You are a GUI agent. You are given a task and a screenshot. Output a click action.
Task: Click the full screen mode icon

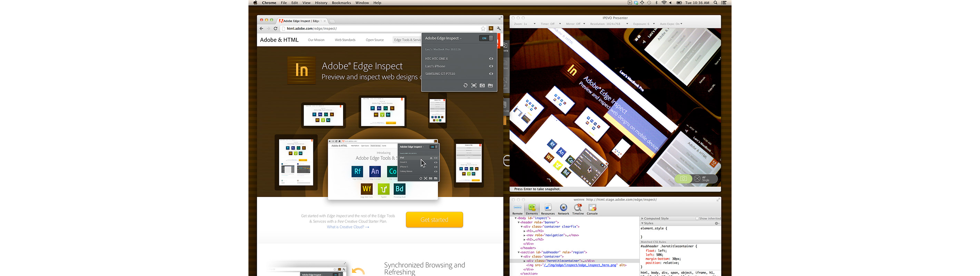click(x=474, y=86)
